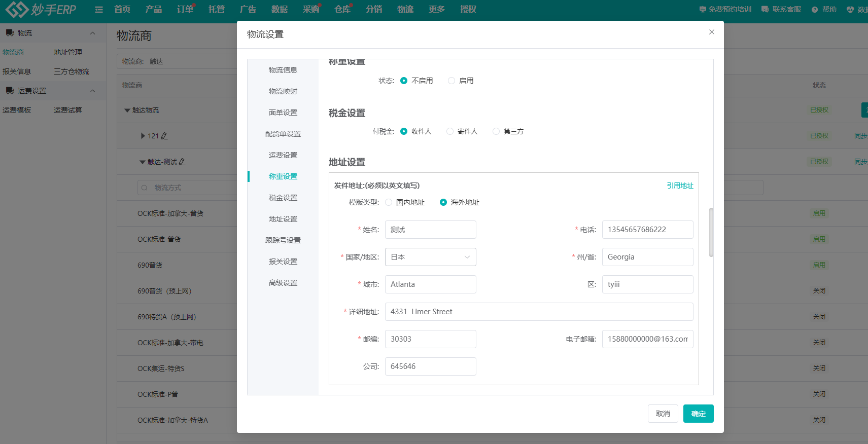Screen dimensions: 868x444
Task: Go to 报关信息 in sidebar
Action: coord(17,71)
